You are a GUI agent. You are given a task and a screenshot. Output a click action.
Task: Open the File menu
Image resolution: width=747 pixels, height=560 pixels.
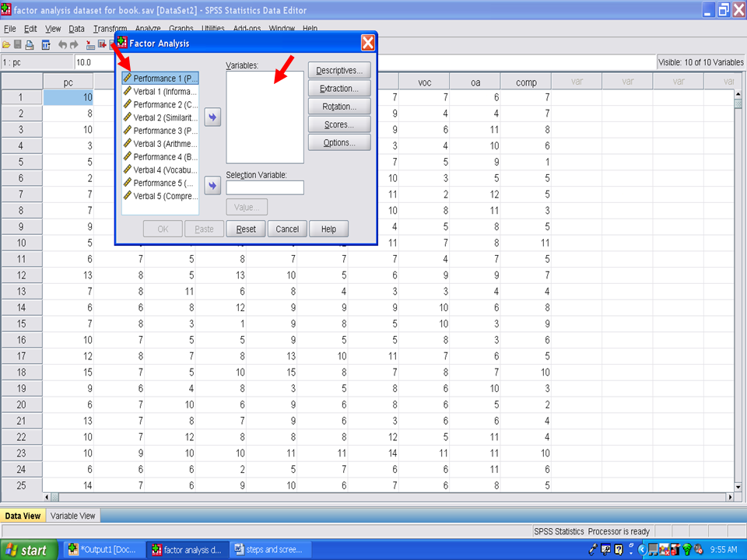pos(10,29)
